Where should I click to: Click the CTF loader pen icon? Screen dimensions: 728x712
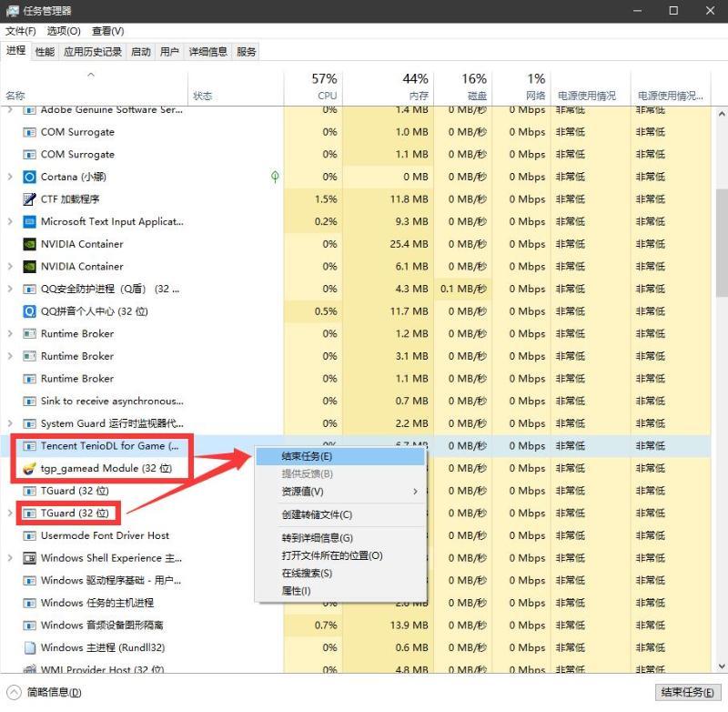29,199
